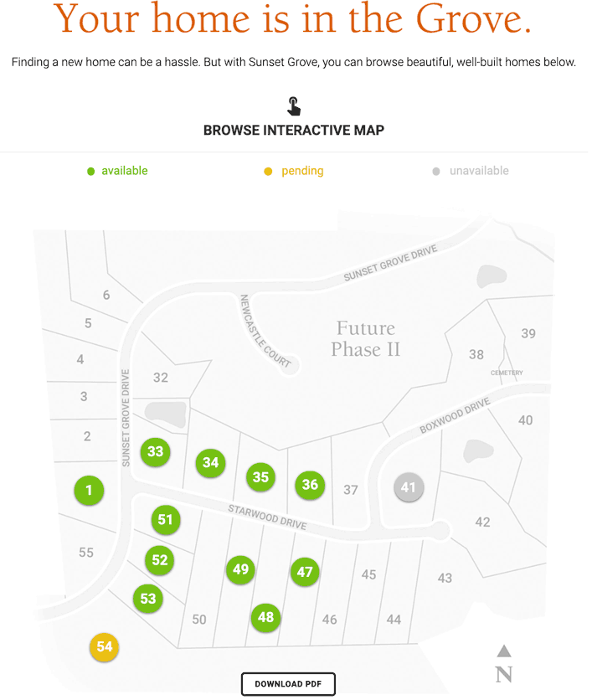592x700 pixels.
Task: Open lot 49 available marker
Action: click(x=241, y=569)
